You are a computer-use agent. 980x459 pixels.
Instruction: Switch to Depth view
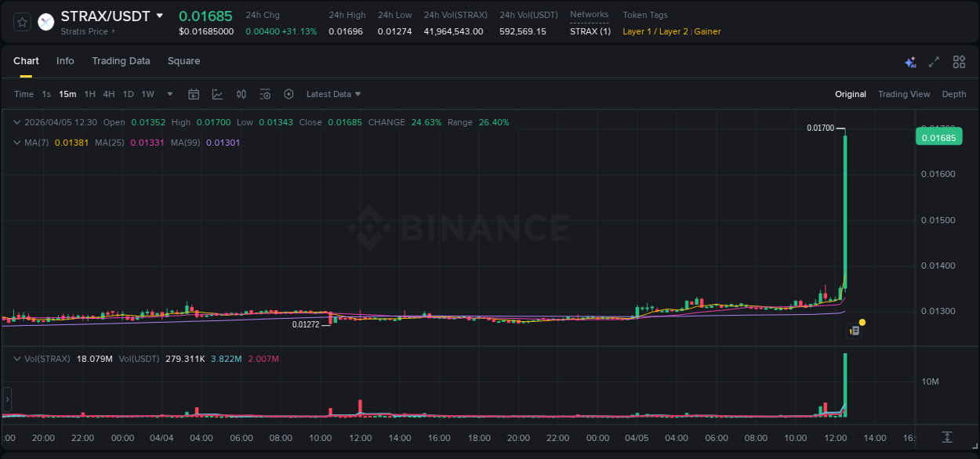[953, 93]
